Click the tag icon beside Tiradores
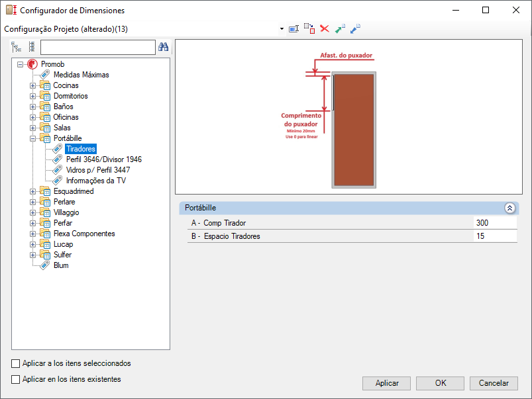 (x=58, y=149)
